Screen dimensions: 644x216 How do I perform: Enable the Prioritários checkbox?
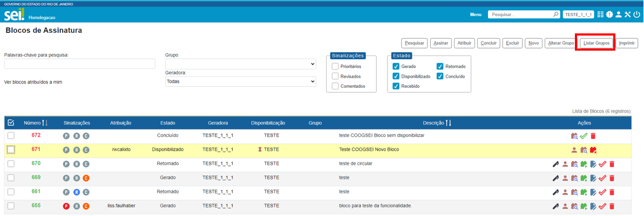[335, 66]
